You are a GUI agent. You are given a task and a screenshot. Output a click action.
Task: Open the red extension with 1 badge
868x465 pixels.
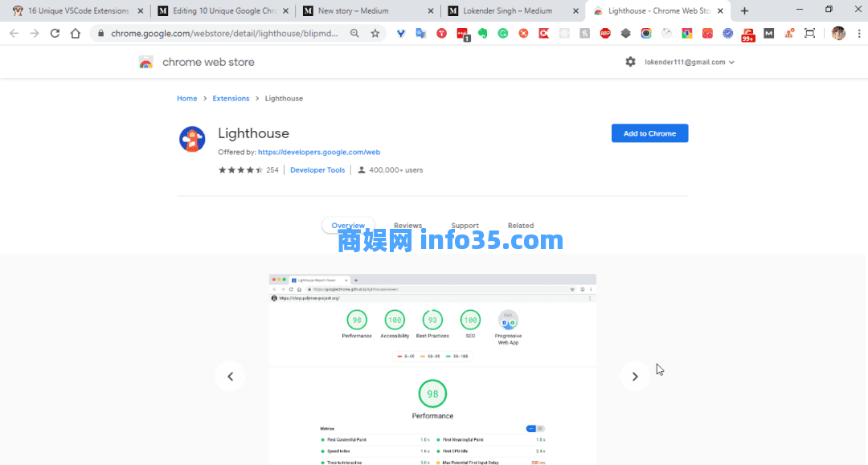pos(463,35)
